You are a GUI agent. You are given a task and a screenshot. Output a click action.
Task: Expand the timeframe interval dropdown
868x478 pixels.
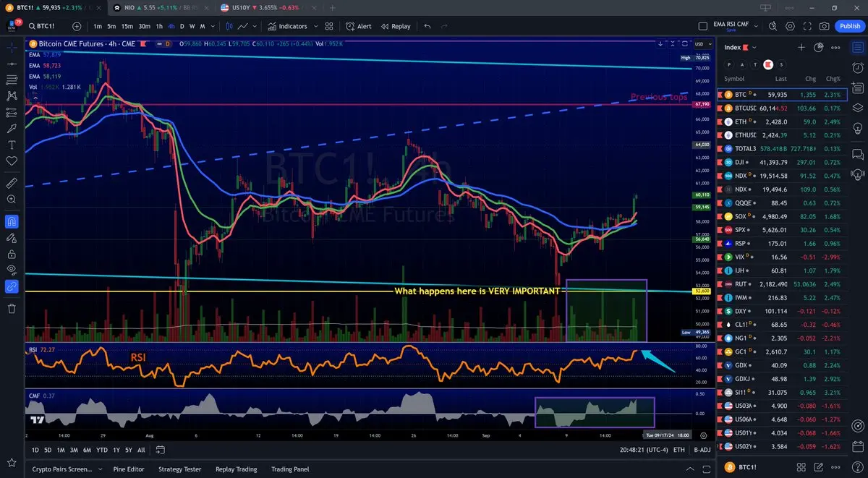(213, 26)
